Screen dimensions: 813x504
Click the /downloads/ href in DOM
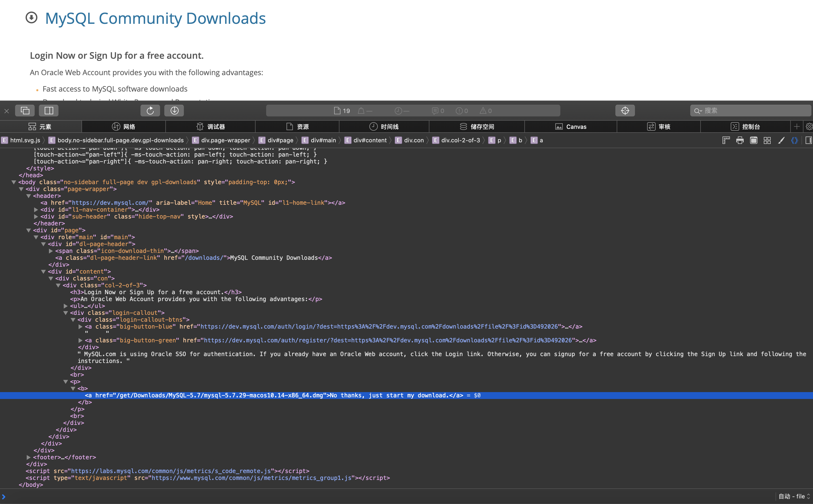(204, 258)
